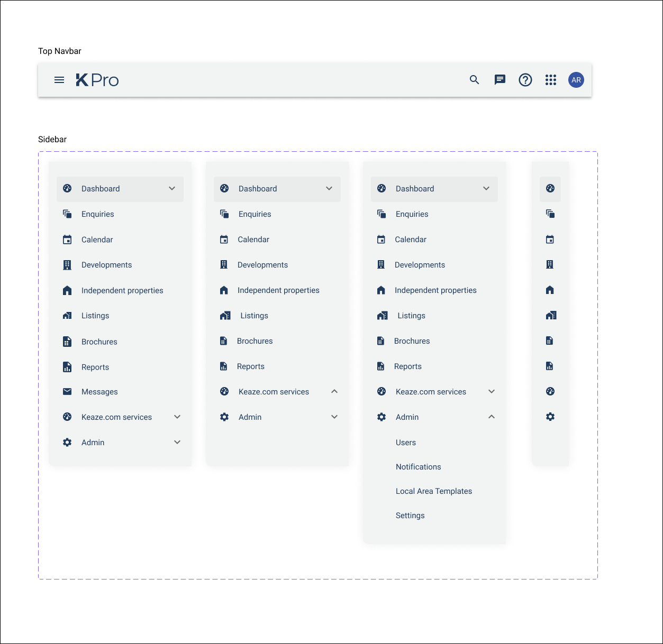Viewport: 663px width, 644px height.
Task: Open the chat bubble icon in the navbar
Action: pyautogui.click(x=500, y=80)
